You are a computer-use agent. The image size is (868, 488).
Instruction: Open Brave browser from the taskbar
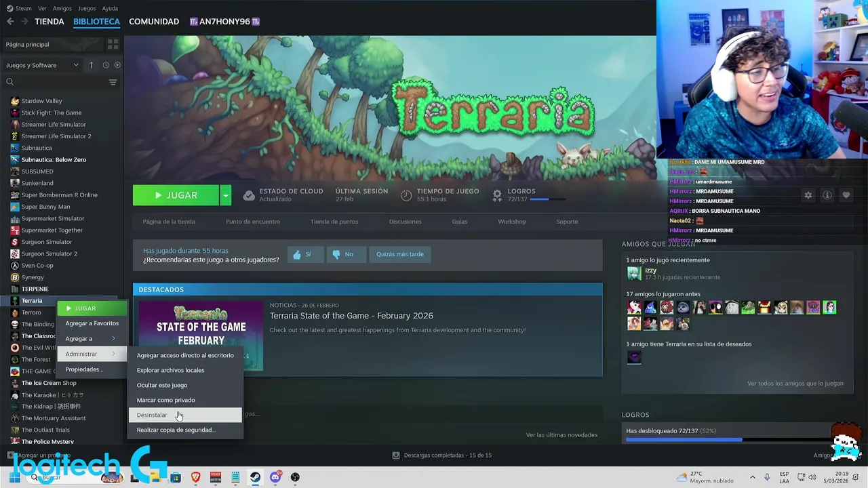tap(195, 477)
